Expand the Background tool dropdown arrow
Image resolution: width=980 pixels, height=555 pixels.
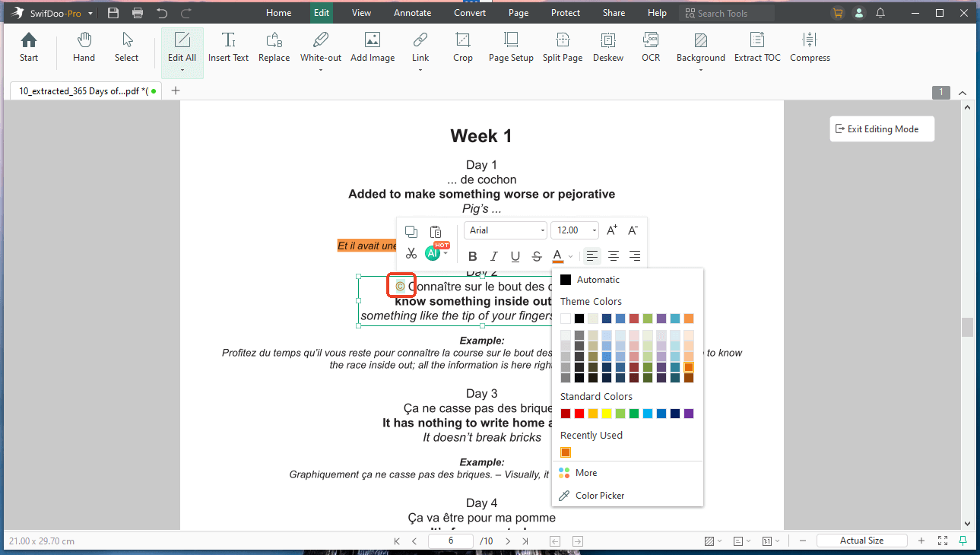pyautogui.click(x=700, y=70)
